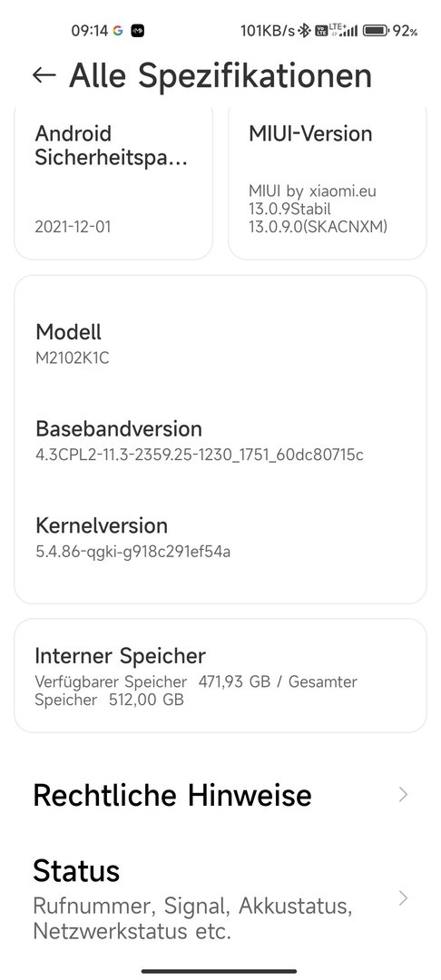Expand Status entry via its chevron
The image size is (441, 980).
[403, 898]
